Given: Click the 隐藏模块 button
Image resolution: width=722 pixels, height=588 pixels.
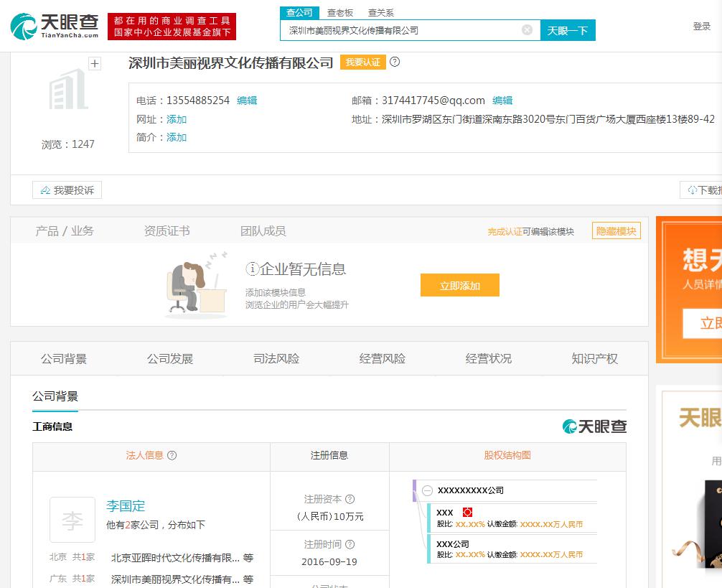Looking at the screenshot, I should click(616, 231).
